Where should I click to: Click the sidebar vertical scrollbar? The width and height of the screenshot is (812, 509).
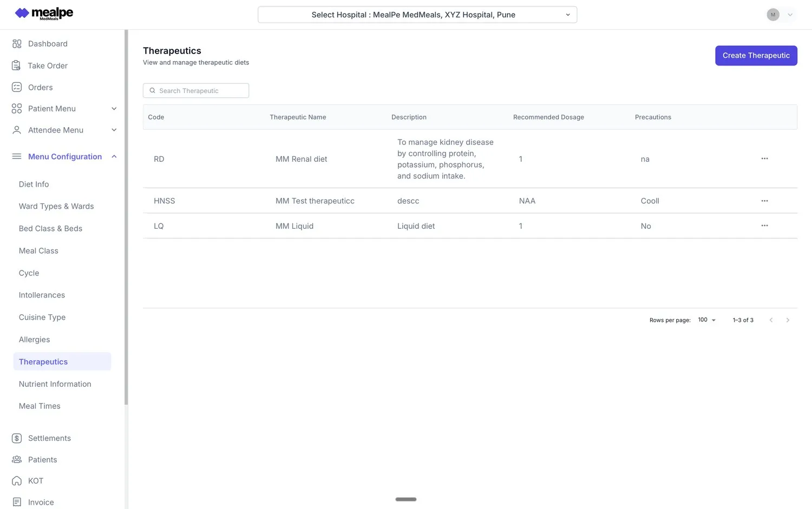click(126, 217)
